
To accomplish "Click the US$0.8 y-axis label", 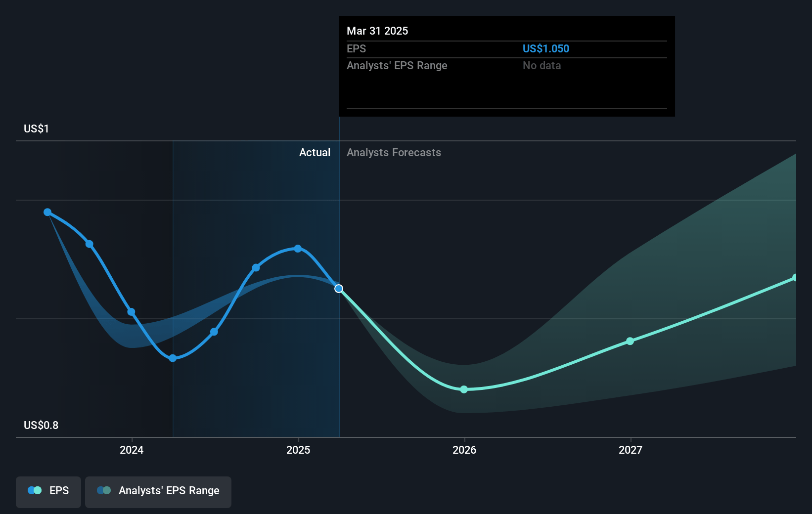I will 41,425.
